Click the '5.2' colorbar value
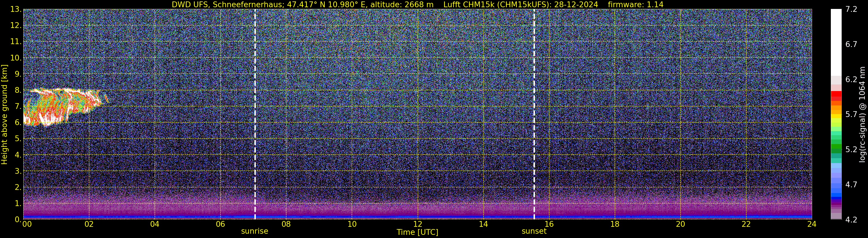The width and height of the screenshot is (868, 238). click(851, 149)
